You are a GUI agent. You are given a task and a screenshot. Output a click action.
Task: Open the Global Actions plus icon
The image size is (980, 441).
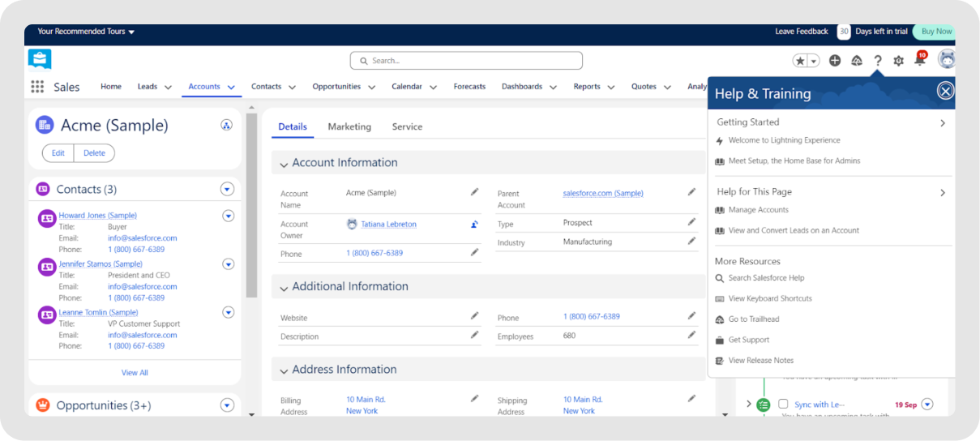[x=835, y=61]
